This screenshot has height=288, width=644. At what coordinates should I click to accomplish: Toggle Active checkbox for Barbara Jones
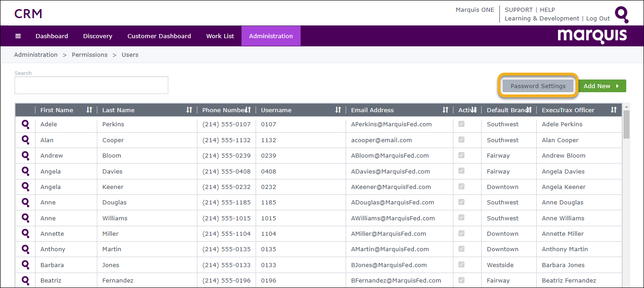coord(461,265)
